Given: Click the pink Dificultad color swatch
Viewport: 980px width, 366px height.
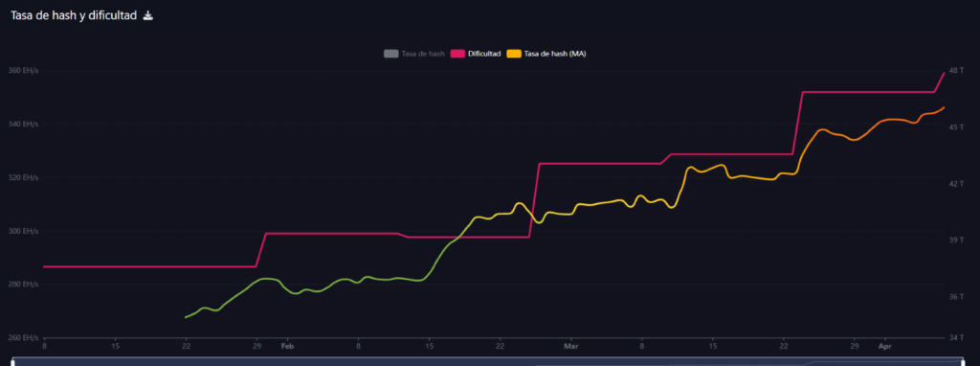Looking at the screenshot, I should pyautogui.click(x=457, y=54).
